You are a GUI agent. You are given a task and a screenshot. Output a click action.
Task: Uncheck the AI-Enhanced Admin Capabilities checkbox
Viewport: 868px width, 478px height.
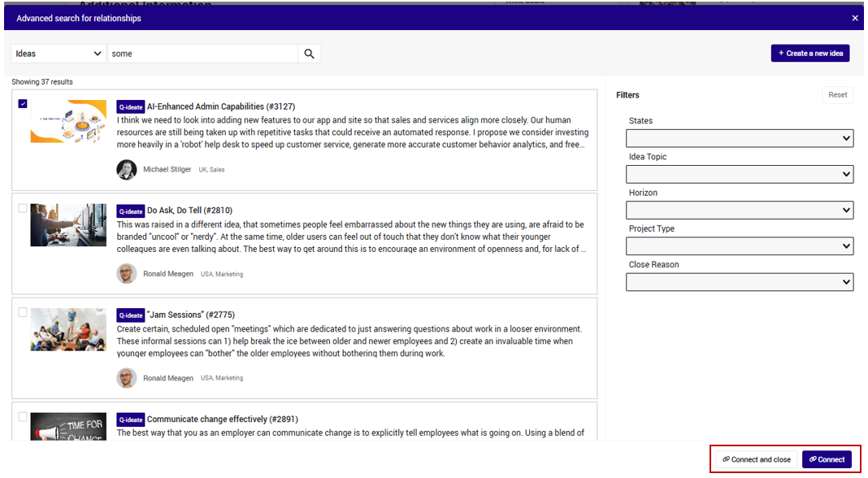(x=23, y=103)
